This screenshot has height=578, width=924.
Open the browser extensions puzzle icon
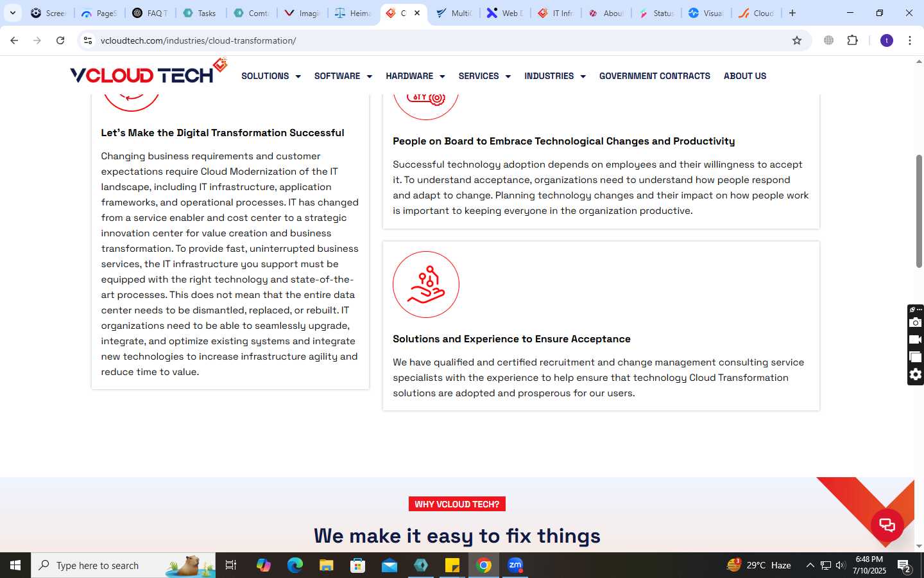852,40
